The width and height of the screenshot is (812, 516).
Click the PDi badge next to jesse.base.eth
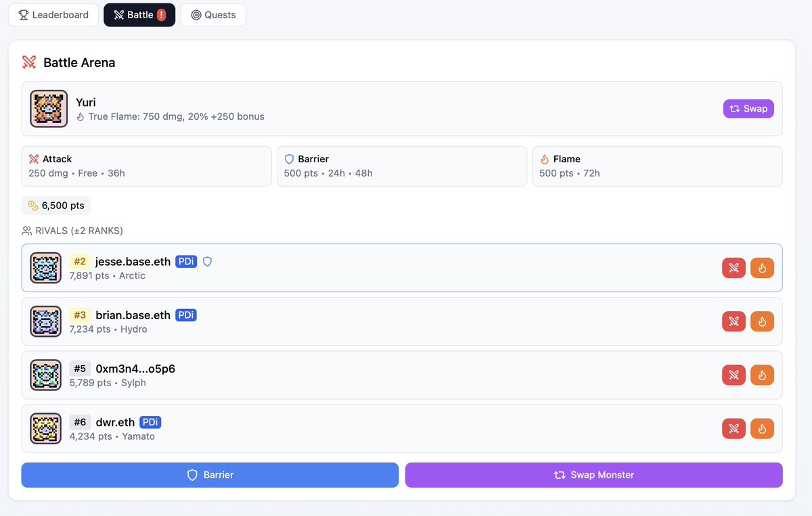pyautogui.click(x=186, y=261)
